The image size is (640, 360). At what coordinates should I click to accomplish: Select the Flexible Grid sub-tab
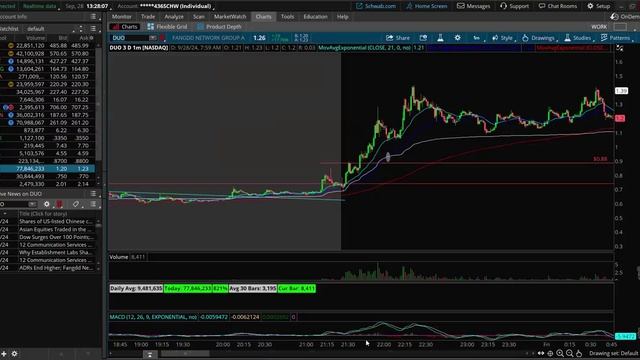(167, 27)
